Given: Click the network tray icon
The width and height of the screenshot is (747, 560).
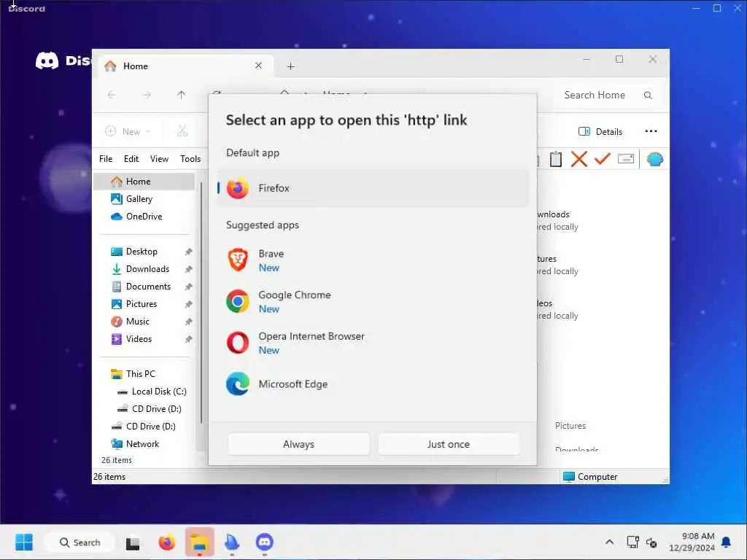Looking at the screenshot, I should [x=632, y=542].
